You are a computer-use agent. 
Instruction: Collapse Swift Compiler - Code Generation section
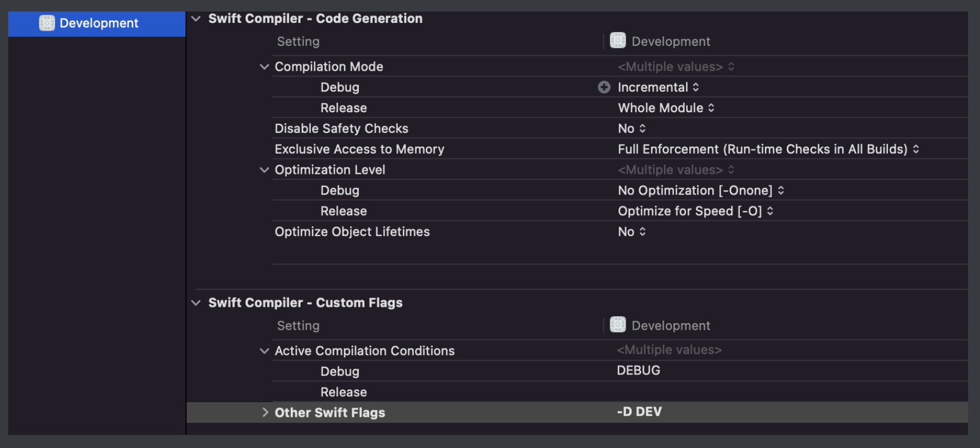pyautogui.click(x=196, y=19)
